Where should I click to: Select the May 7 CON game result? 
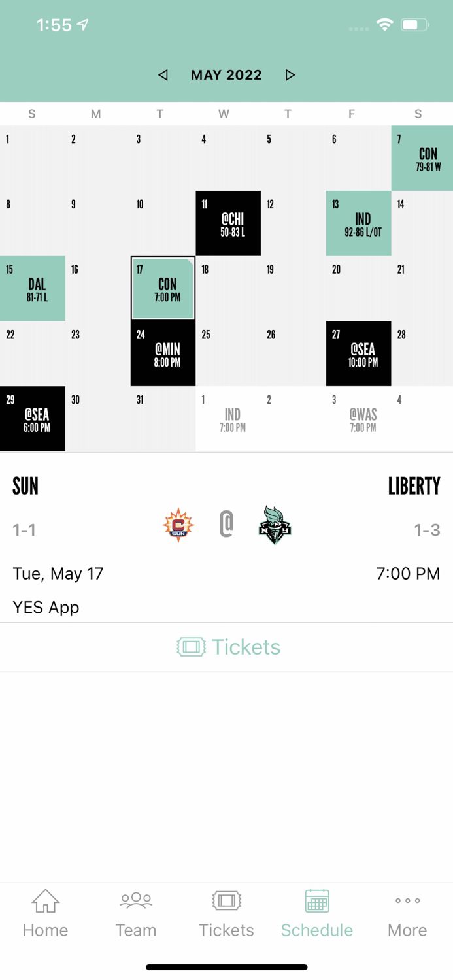pos(422,157)
